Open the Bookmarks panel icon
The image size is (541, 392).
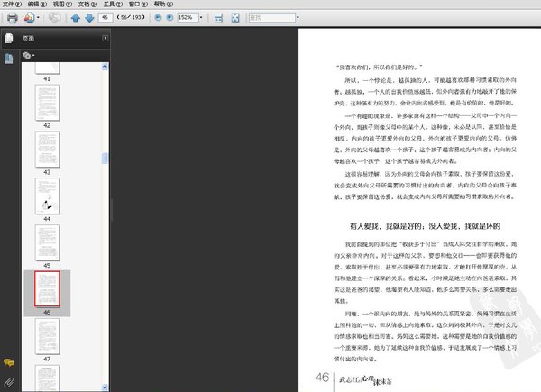coord(8,58)
